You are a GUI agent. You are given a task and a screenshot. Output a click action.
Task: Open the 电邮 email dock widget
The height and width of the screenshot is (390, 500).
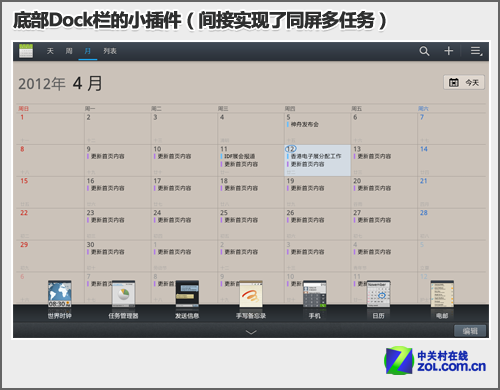coord(442,299)
